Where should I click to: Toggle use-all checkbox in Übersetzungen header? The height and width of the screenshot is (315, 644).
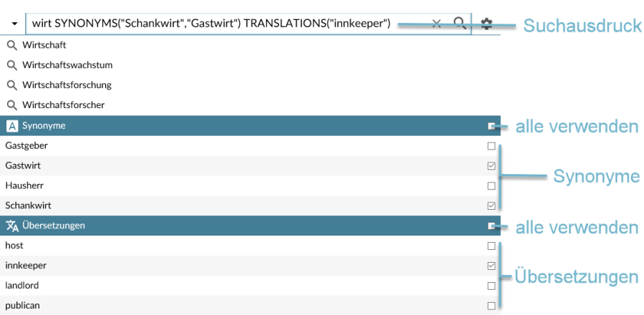492,226
